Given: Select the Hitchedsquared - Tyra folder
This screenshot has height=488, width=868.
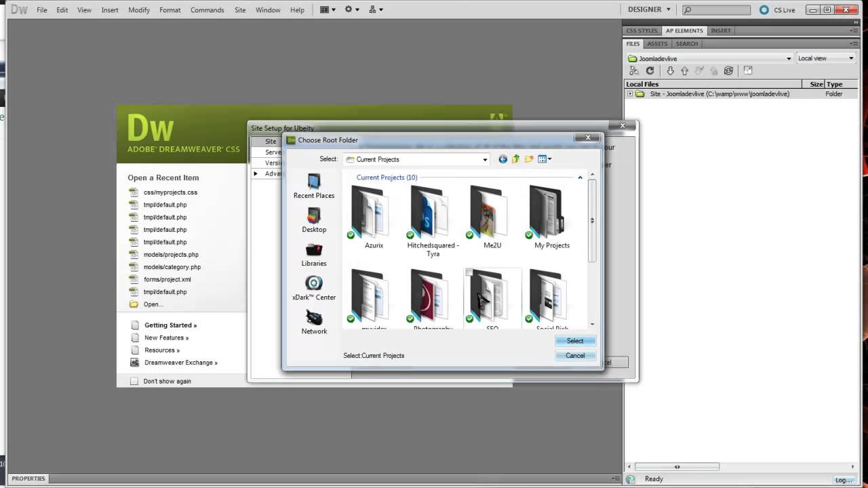Looking at the screenshot, I should pyautogui.click(x=433, y=221).
